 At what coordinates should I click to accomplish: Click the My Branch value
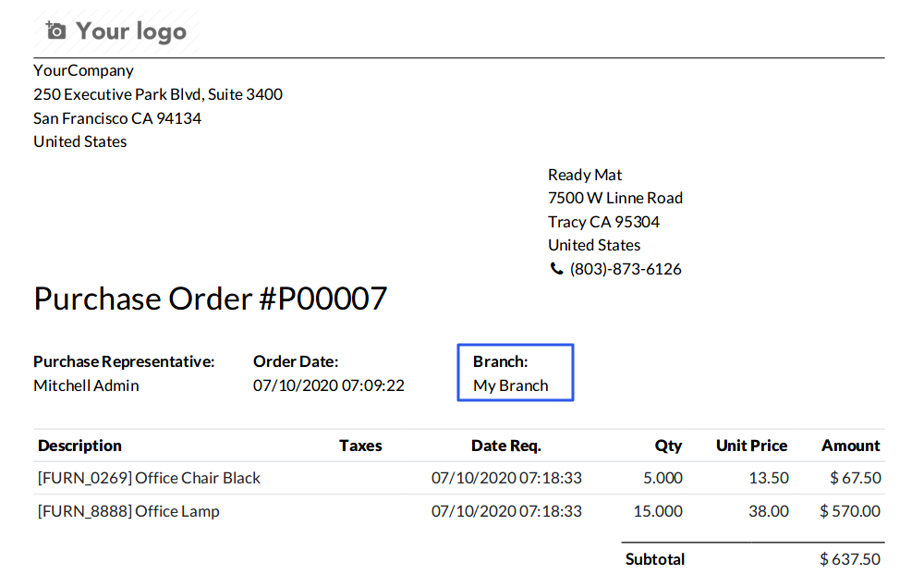click(x=510, y=385)
